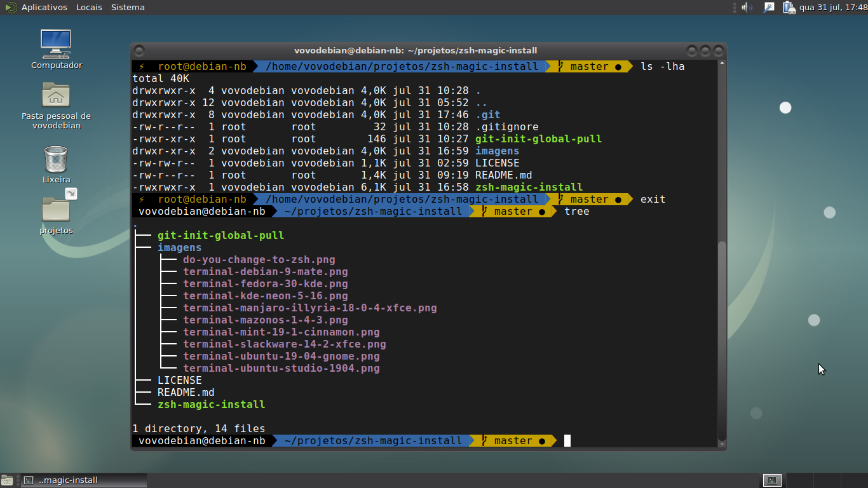Click 'imagens' folder in the tree output
Screen dimensions: 868x488
tap(180, 247)
